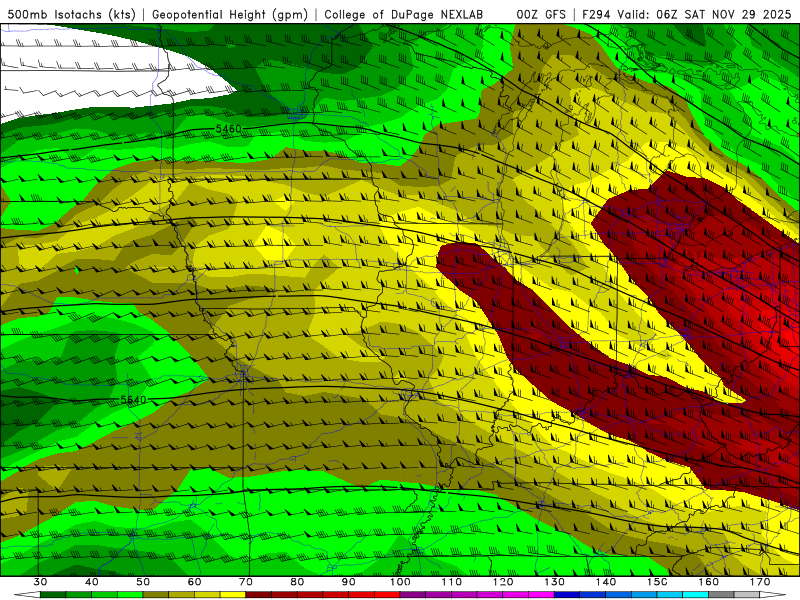
Task: Select the light gray swatch ending at 170
Action: (747, 595)
